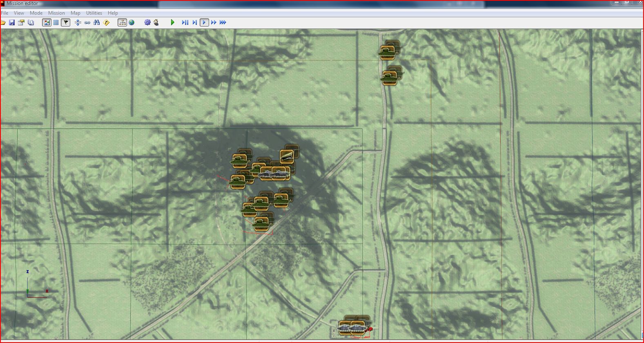
Task: Select the second tank unit on north road
Action: (x=390, y=78)
